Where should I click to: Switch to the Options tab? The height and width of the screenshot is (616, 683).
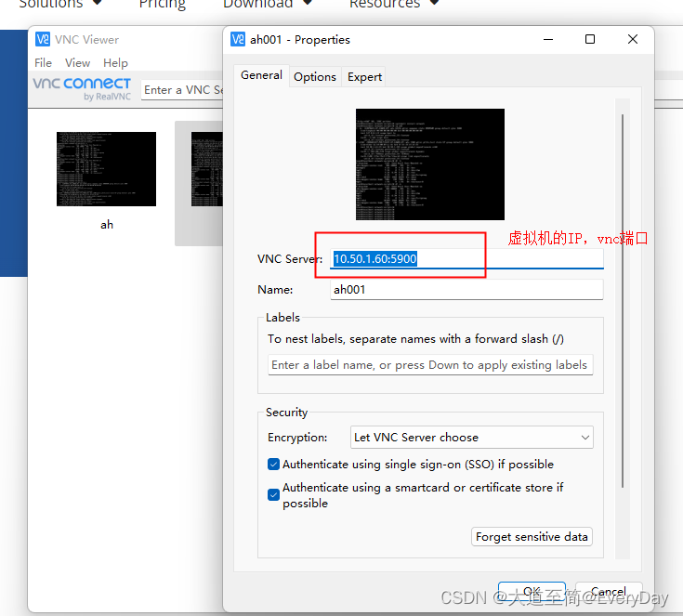(315, 77)
